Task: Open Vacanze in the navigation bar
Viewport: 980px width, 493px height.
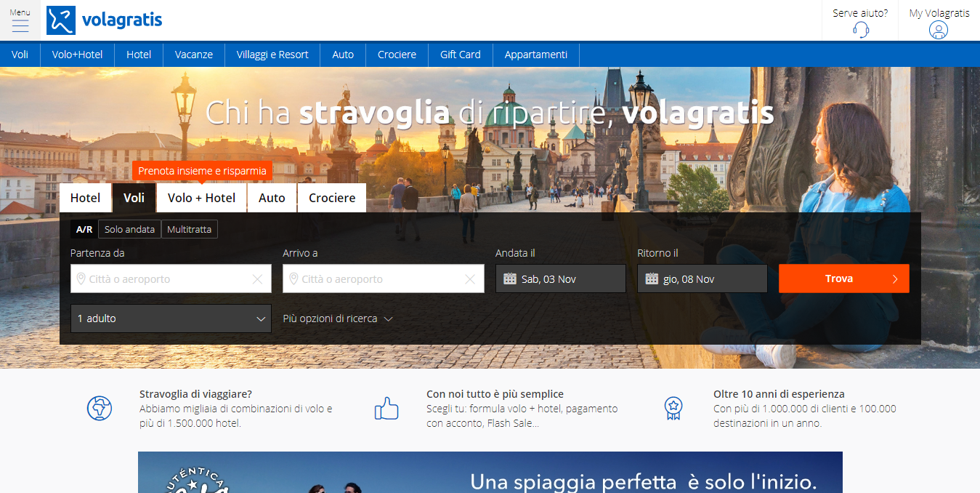Action: point(194,55)
